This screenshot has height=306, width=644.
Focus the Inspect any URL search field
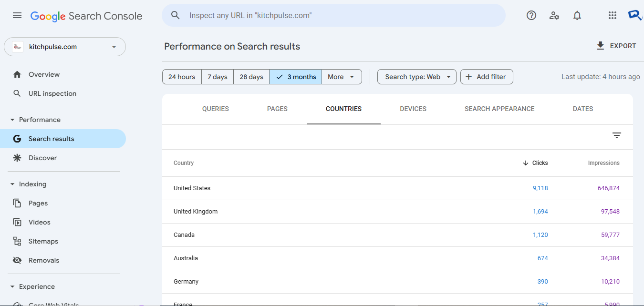click(334, 15)
